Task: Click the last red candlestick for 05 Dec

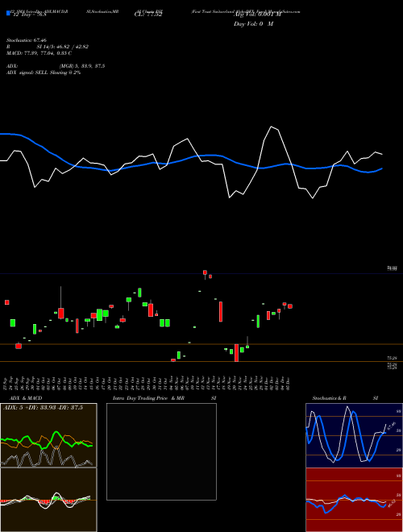Action: (x=290, y=306)
